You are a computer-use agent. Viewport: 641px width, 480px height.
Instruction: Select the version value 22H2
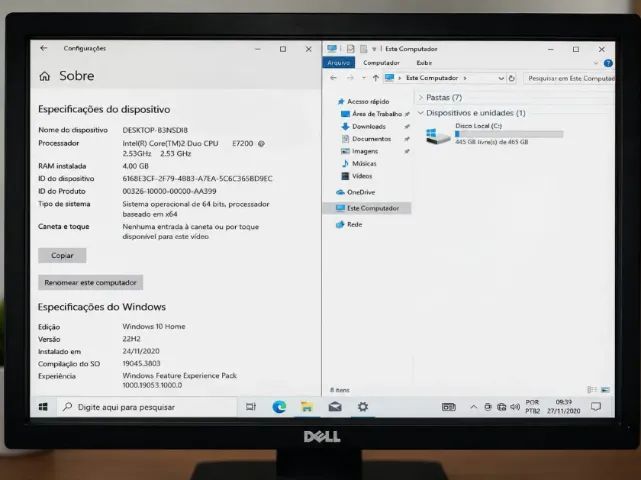coord(131,339)
